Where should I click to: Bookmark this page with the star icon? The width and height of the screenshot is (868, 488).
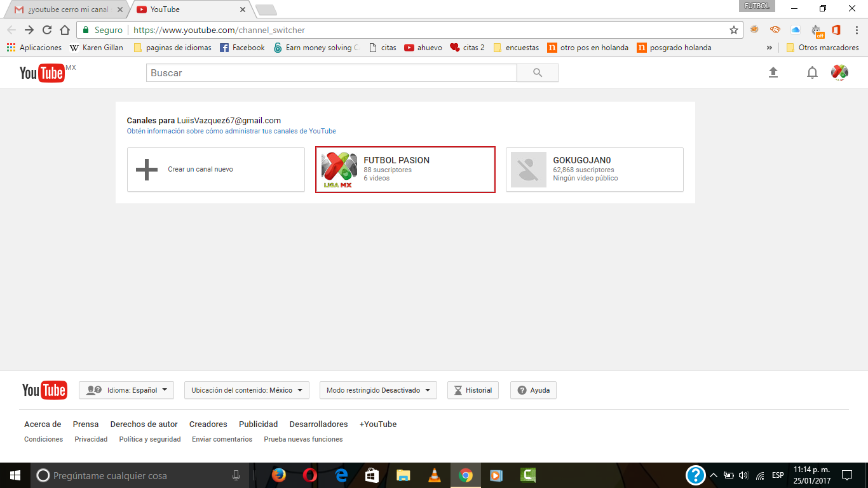pyautogui.click(x=734, y=30)
